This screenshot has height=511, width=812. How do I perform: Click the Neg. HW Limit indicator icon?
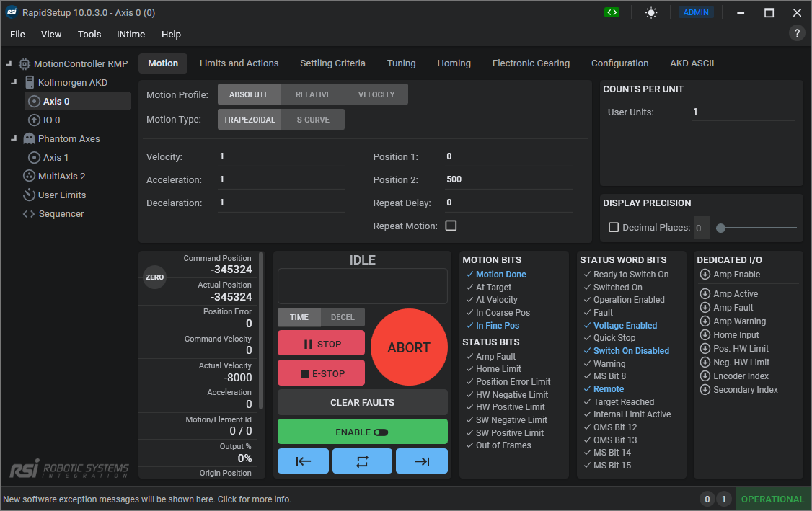coord(705,363)
